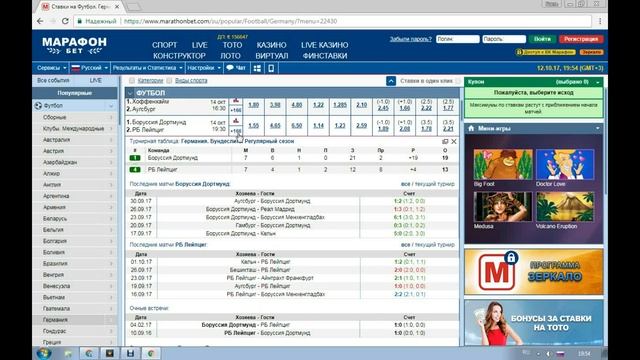640x360 pixels.
Task: Open the КАЗИНО menu
Action: [x=271, y=45]
